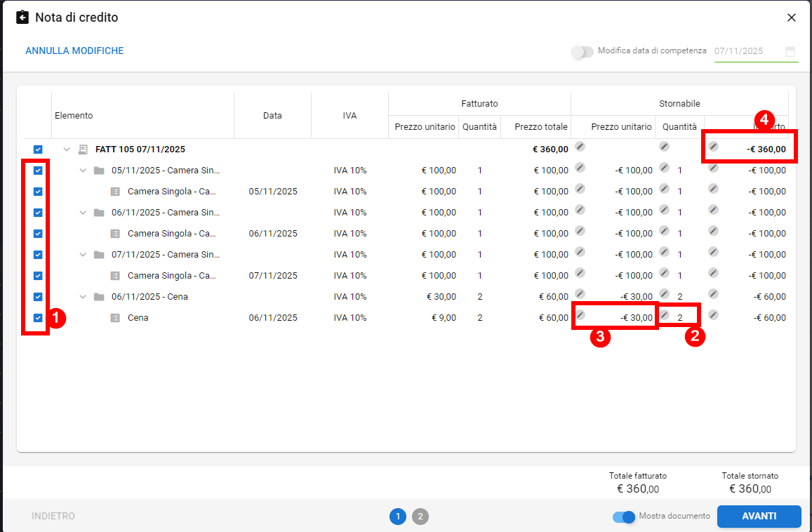Uncheck the FATT 105 07/11/2025 checkbox

pyautogui.click(x=38, y=149)
